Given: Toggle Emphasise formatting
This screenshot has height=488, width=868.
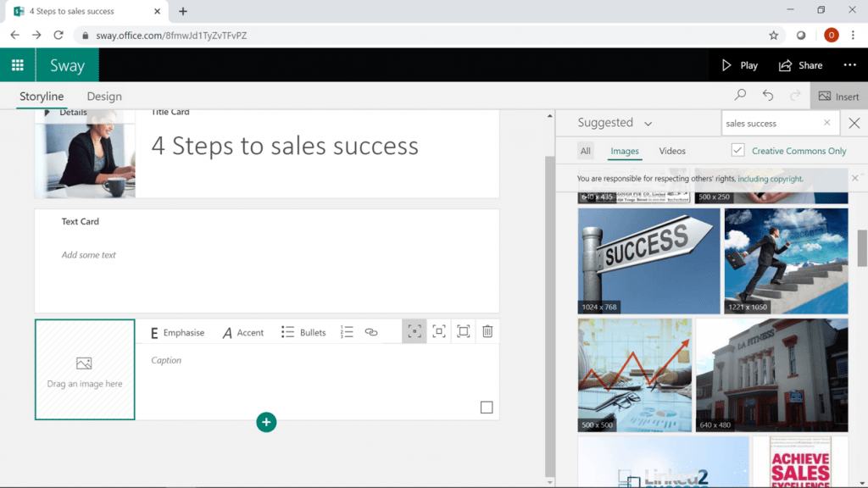Looking at the screenshot, I should coord(177,332).
